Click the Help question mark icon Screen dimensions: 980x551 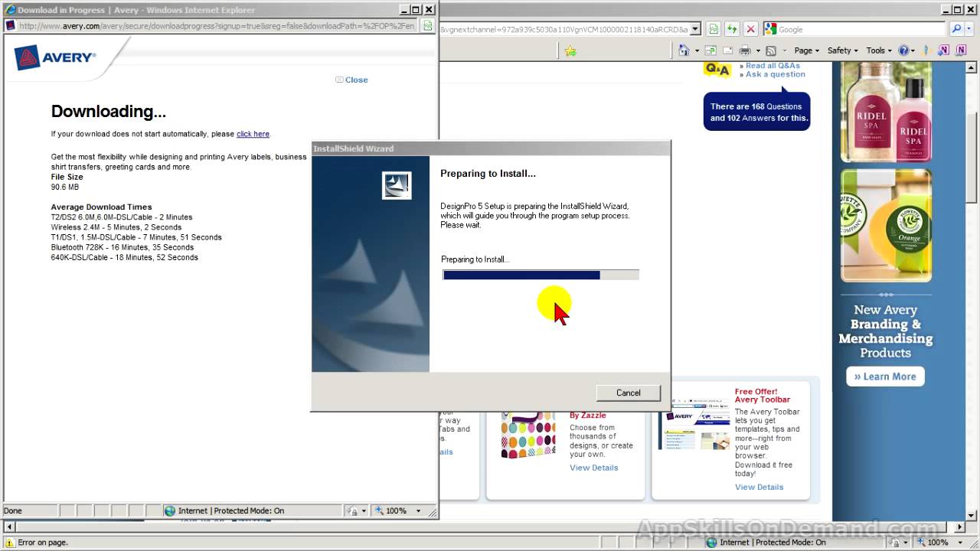point(904,51)
